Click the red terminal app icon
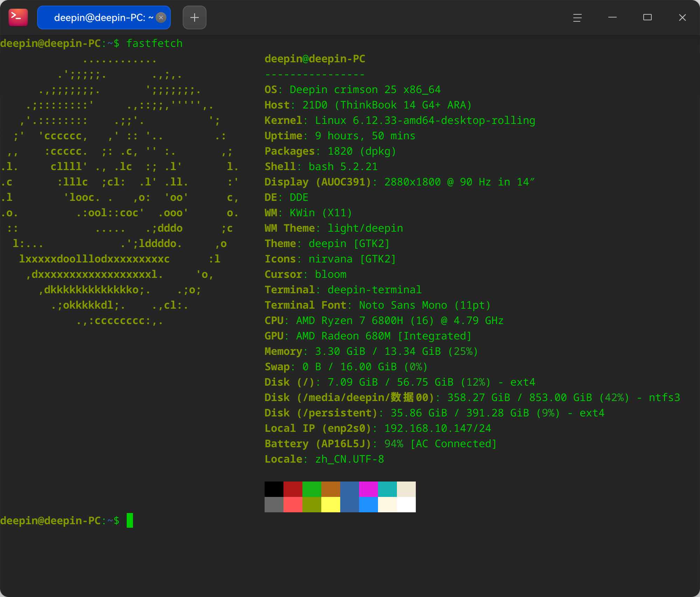700x597 pixels. point(18,17)
